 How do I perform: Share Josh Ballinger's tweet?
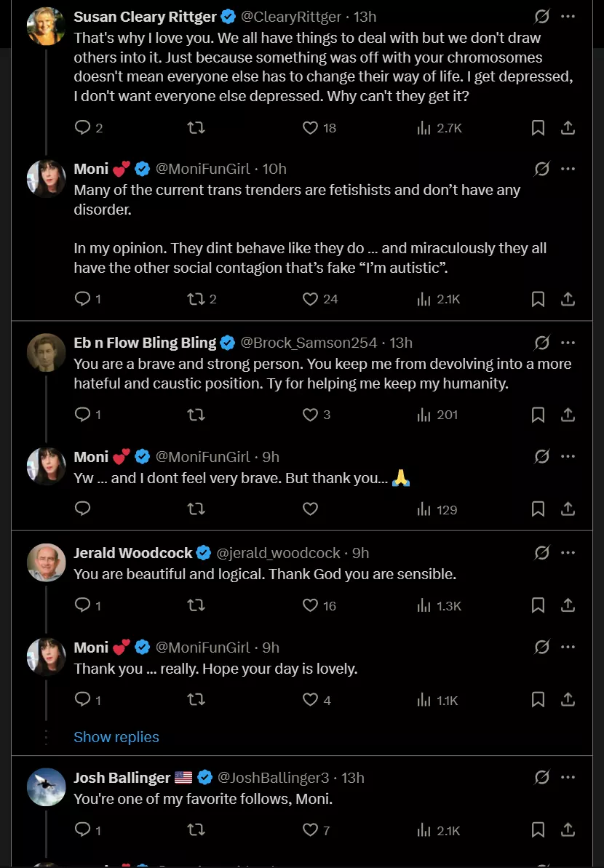pyautogui.click(x=568, y=830)
